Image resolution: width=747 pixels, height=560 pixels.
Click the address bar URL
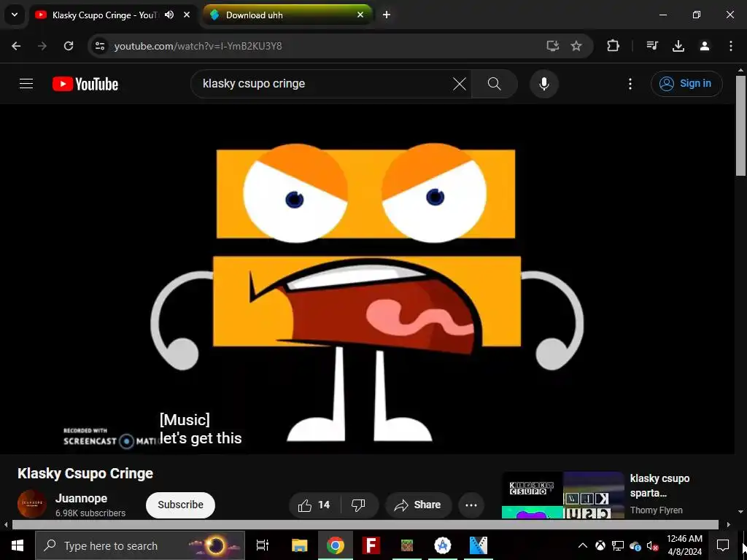198,46
